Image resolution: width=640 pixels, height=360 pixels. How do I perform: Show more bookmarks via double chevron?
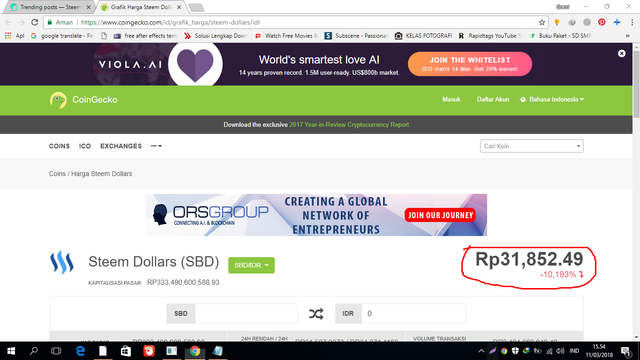627,36
